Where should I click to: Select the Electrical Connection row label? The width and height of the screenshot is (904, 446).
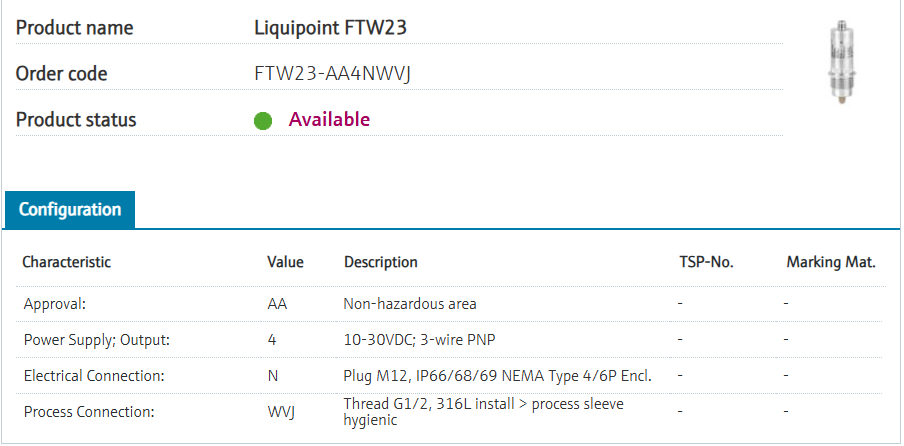[94, 376]
